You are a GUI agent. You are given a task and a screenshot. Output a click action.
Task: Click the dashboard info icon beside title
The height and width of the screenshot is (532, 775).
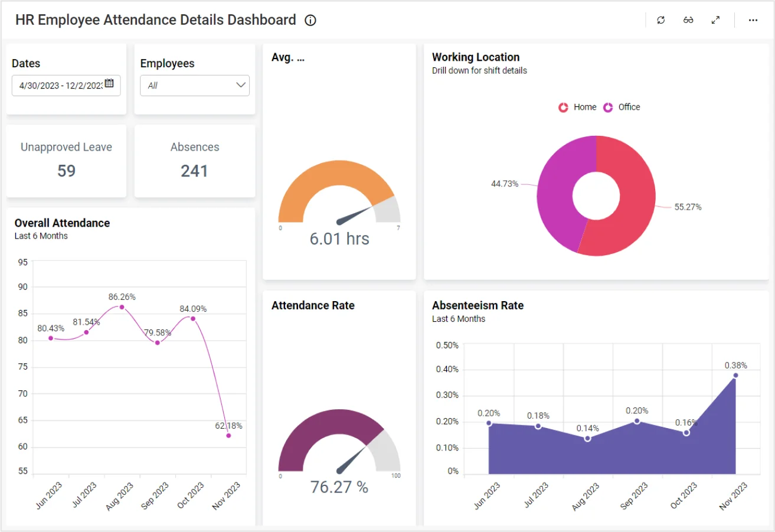(310, 21)
